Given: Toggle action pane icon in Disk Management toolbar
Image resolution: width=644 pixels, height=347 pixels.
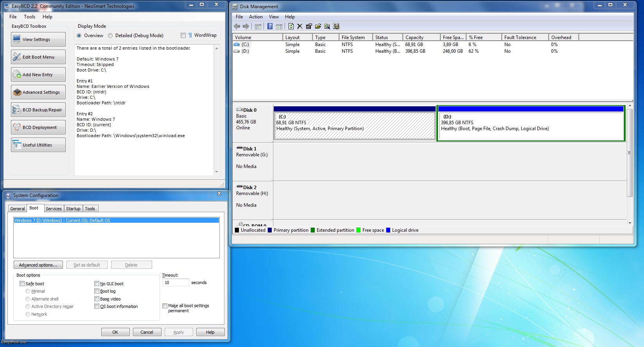Looking at the screenshot, I should tap(279, 27).
